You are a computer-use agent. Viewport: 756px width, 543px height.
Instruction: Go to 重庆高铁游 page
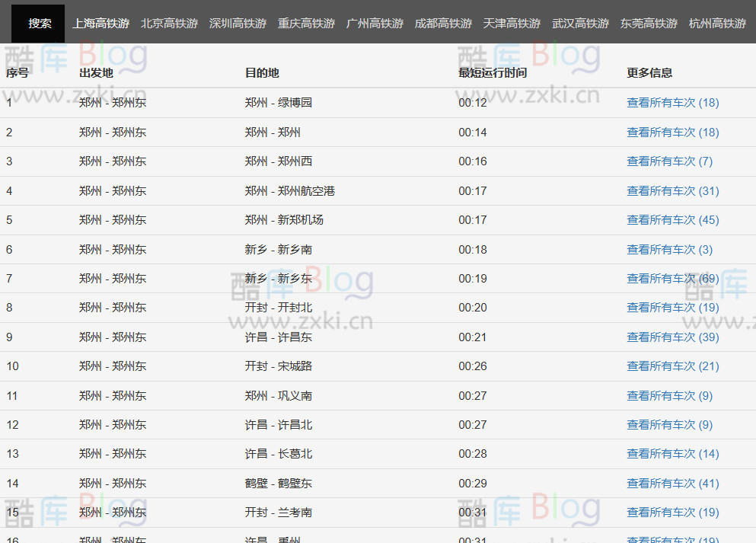pos(306,24)
